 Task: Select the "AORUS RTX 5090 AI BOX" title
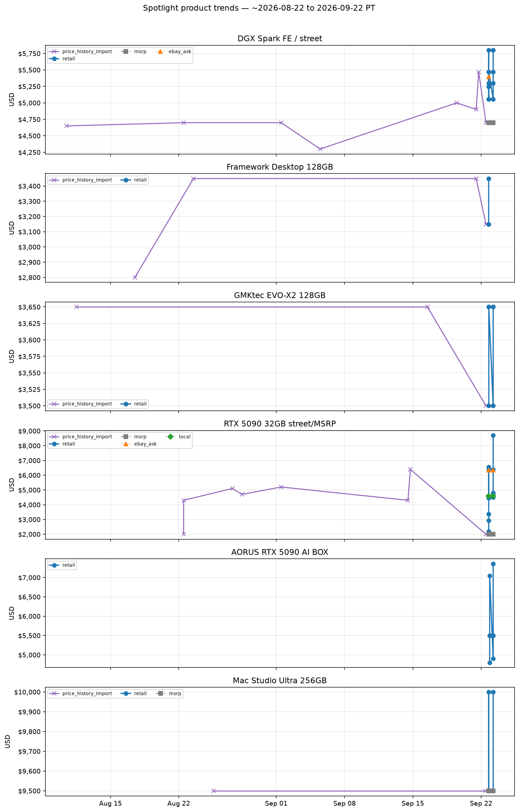pos(280,552)
